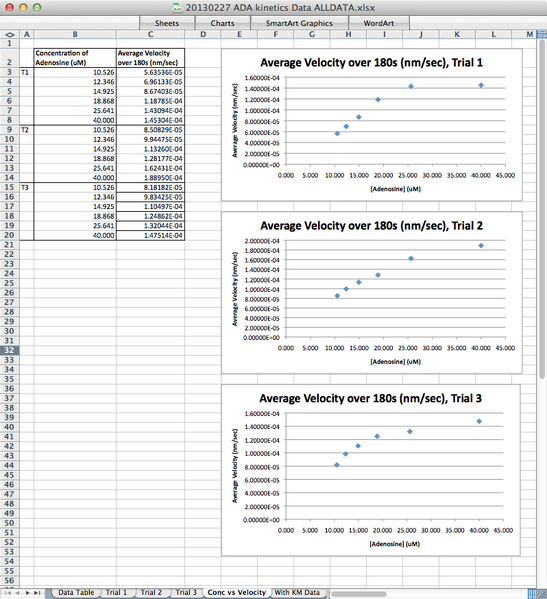Click the yellow minimize window button
Viewport: 547px width, 599px height.
(23, 7)
